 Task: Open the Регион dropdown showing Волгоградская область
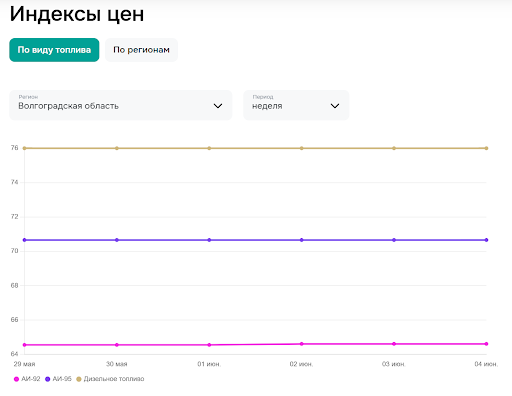click(121, 105)
